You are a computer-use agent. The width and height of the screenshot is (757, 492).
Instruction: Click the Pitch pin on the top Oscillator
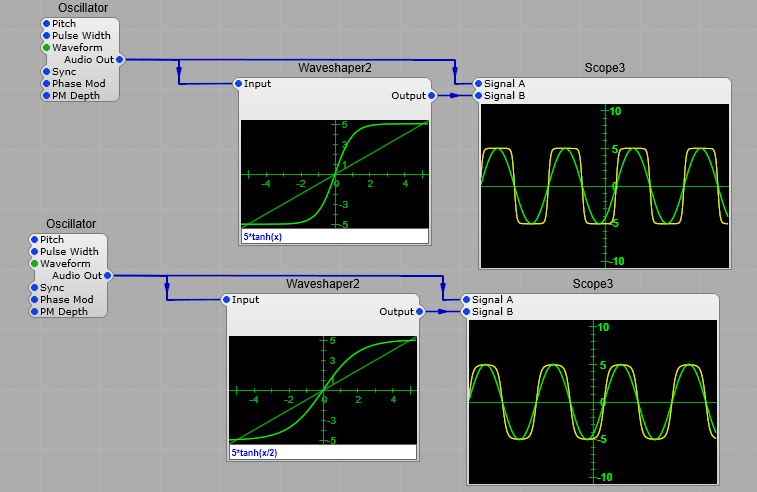(46, 24)
